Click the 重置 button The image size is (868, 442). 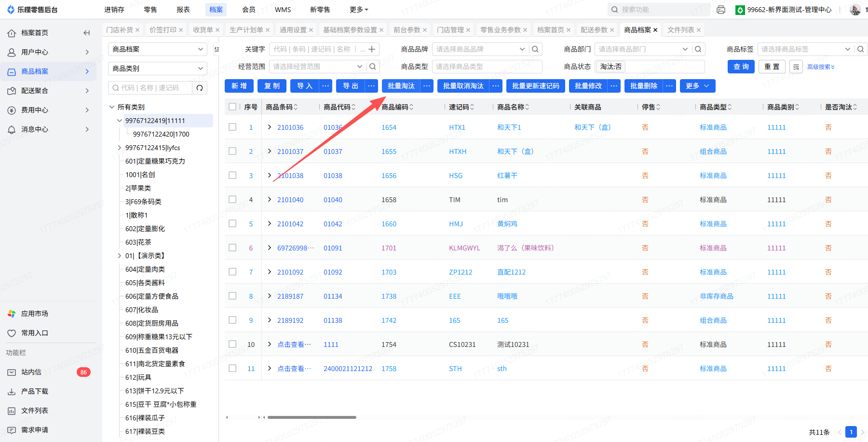pyautogui.click(x=772, y=67)
